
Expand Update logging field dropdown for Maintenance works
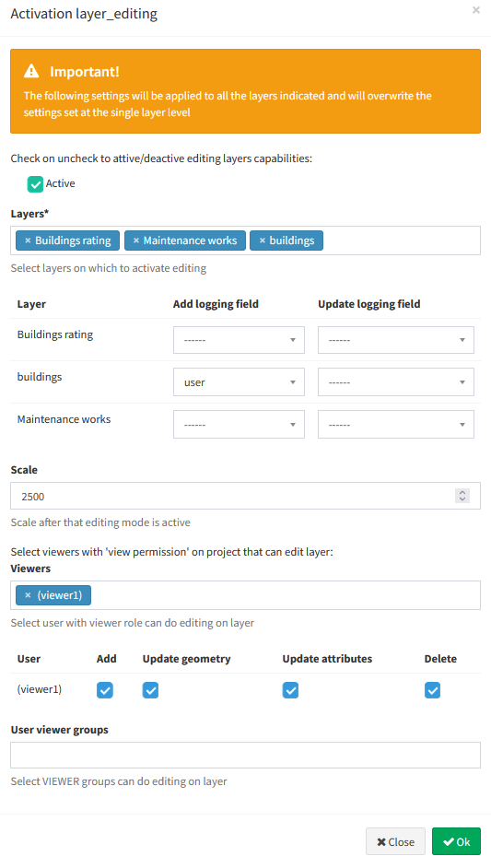pyautogui.click(x=396, y=425)
